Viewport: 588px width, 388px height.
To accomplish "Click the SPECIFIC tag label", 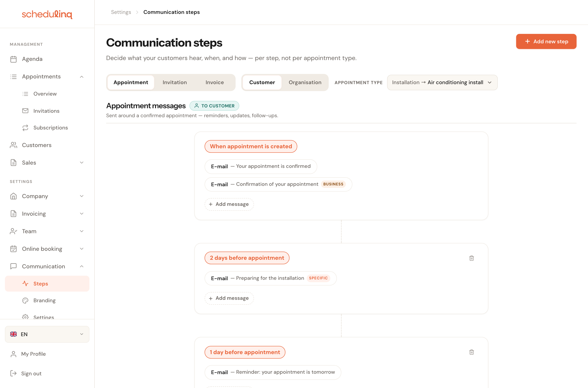I will tap(318, 278).
